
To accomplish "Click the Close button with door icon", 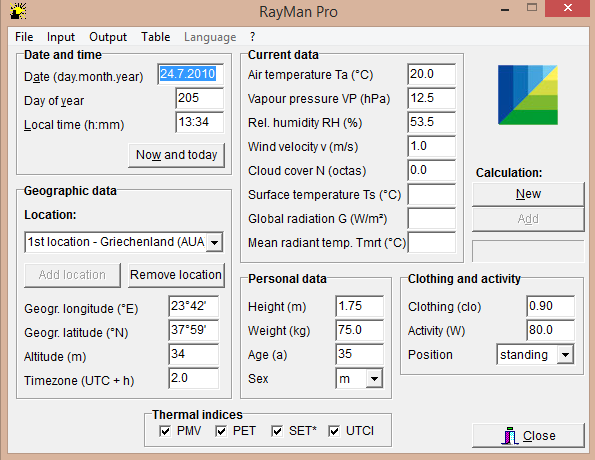I will [x=528, y=436].
